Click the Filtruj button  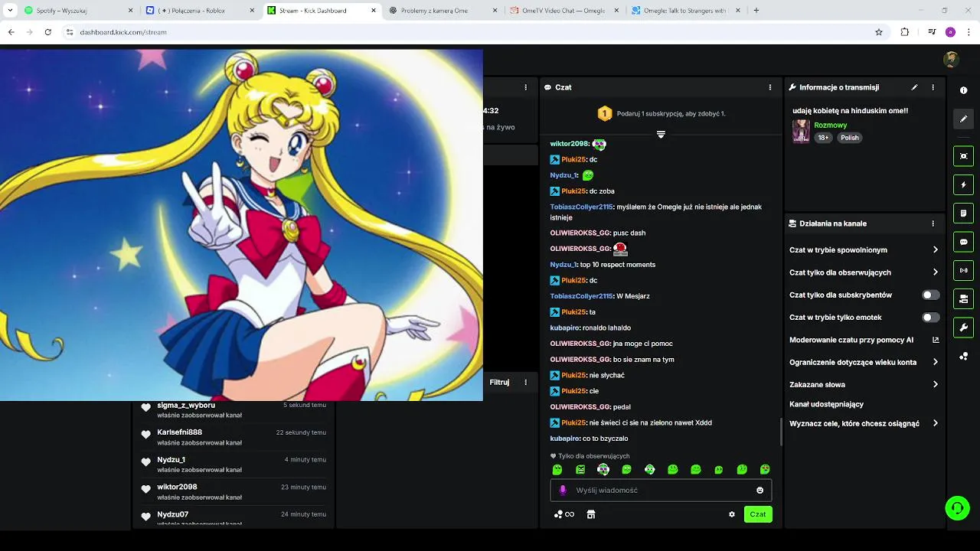(499, 382)
